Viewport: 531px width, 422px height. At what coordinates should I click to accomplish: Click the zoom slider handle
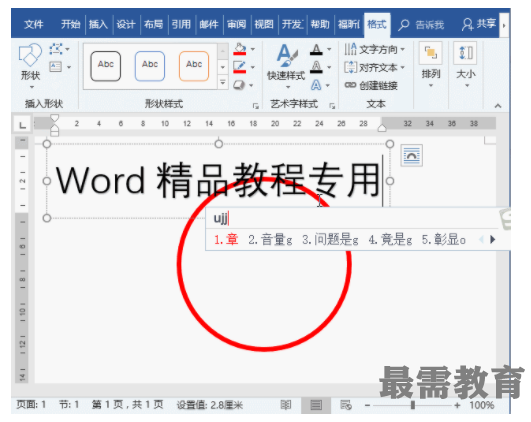412,405
